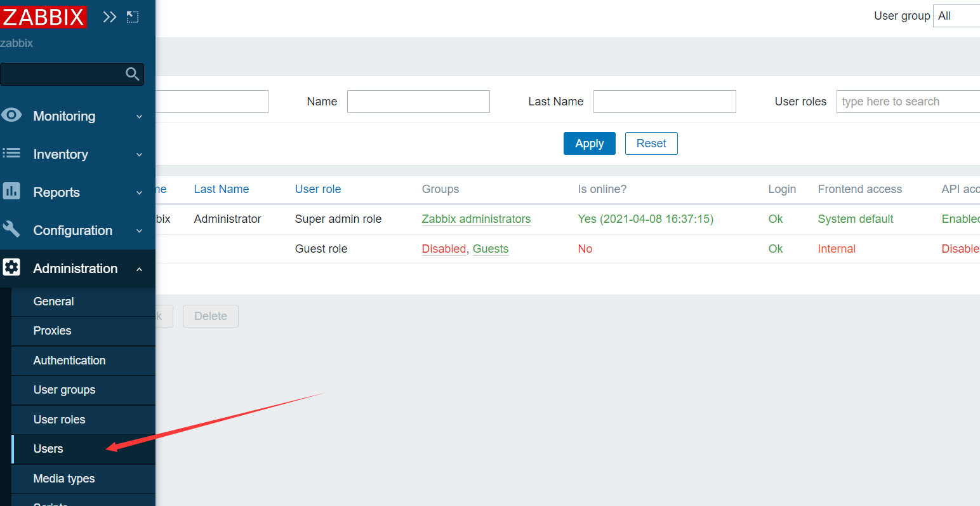Click the Monitoring eye icon
Screen dimensions: 980x506
pyautogui.click(x=11, y=115)
